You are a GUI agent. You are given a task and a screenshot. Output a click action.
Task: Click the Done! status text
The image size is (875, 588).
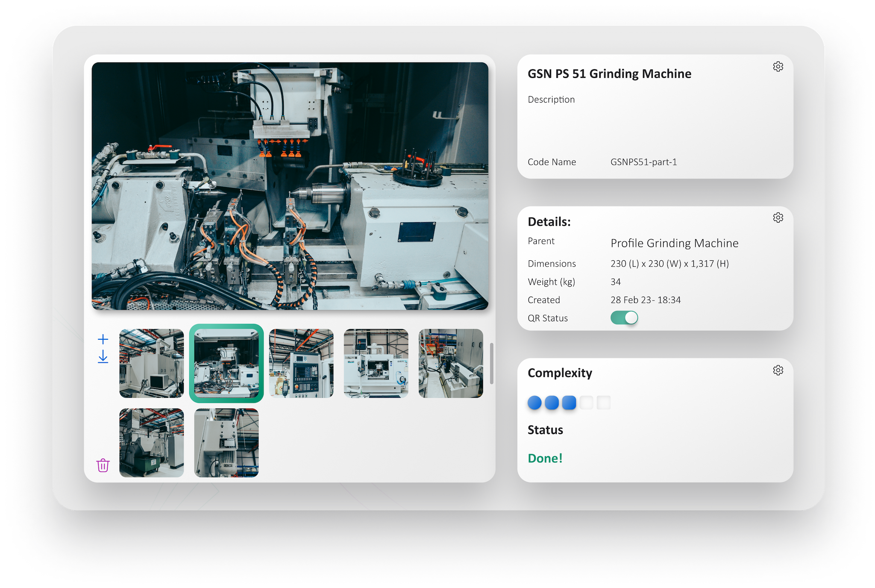(545, 458)
